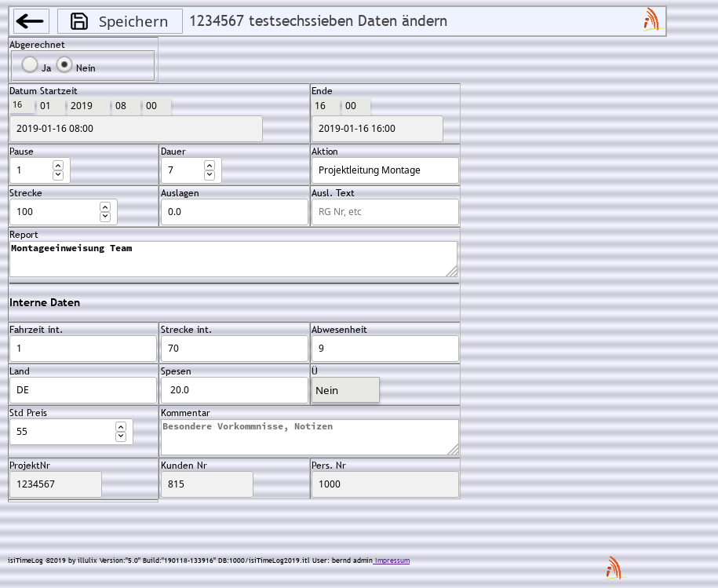Grab the Kommentar textarea resize handle
This screenshot has width=718, height=588.
click(453, 450)
